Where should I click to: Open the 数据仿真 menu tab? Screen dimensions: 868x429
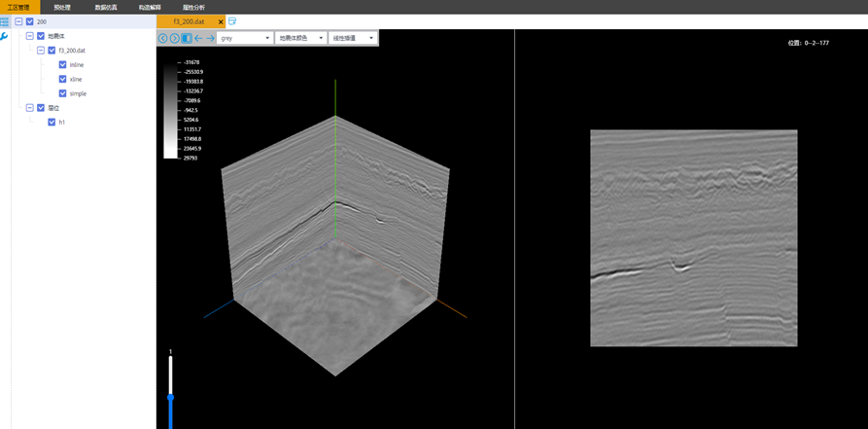106,7
